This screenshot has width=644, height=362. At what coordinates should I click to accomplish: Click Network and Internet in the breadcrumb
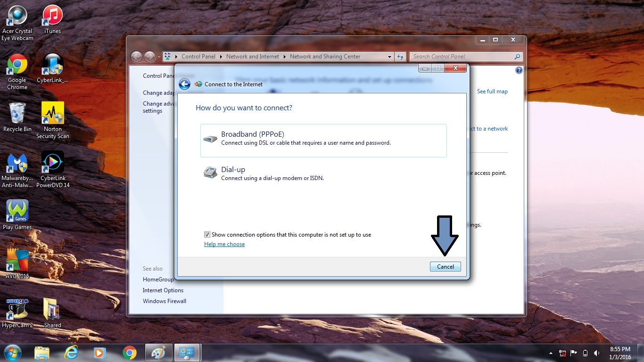pyautogui.click(x=253, y=57)
